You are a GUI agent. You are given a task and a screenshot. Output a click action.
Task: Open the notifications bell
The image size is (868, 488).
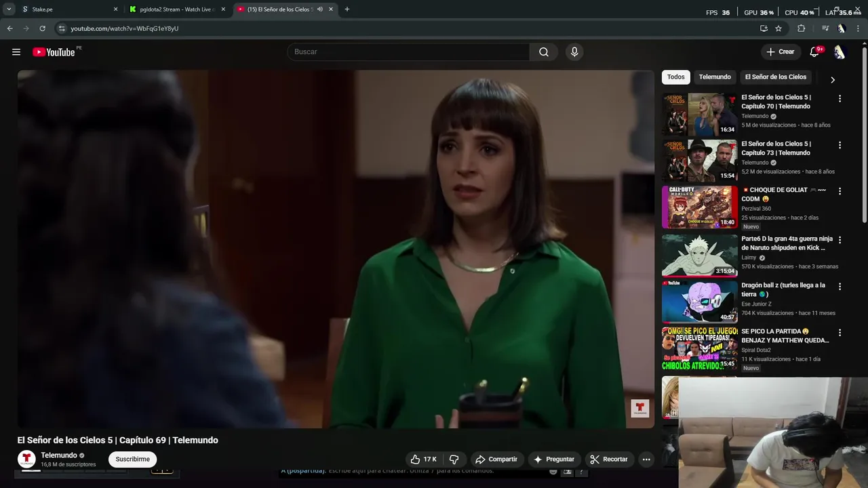[x=814, y=52]
